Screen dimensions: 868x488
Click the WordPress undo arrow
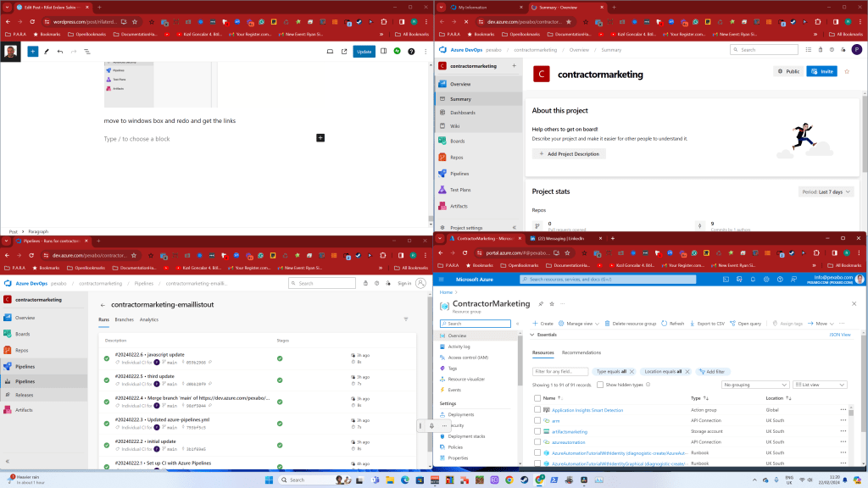point(60,52)
